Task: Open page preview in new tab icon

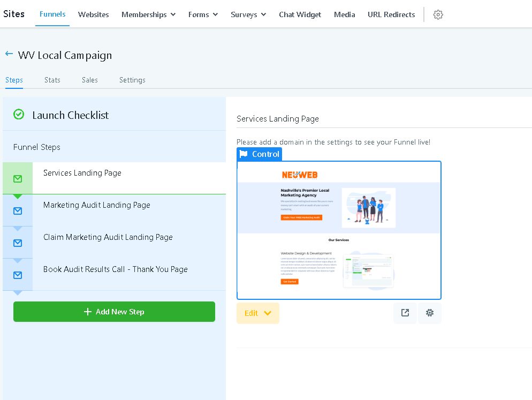Action: pyautogui.click(x=405, y=313)
